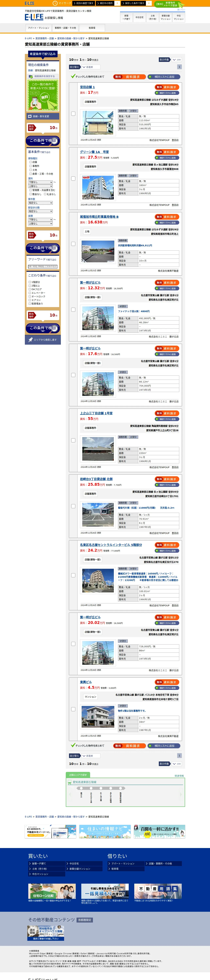
Task: Check the 宮田店舗 1 listing checkbox
Action: (x=73, y=113)
